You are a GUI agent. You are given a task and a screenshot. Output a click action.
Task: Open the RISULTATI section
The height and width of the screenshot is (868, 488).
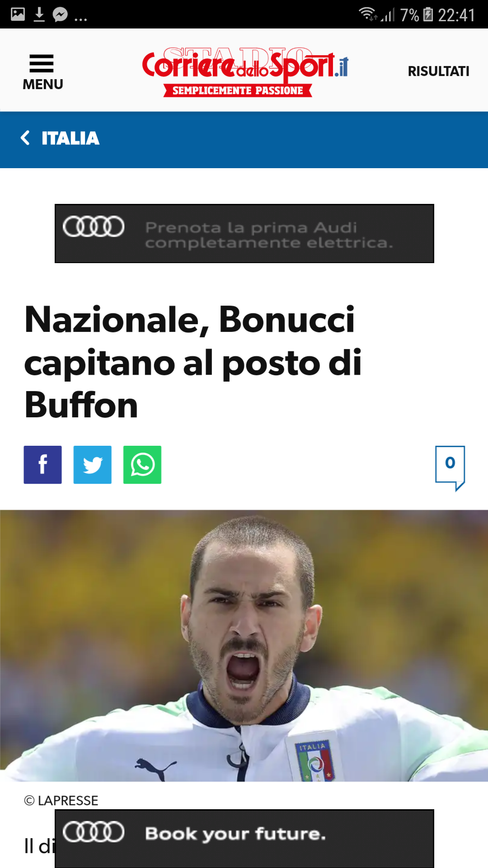click(x=438, y=71)
